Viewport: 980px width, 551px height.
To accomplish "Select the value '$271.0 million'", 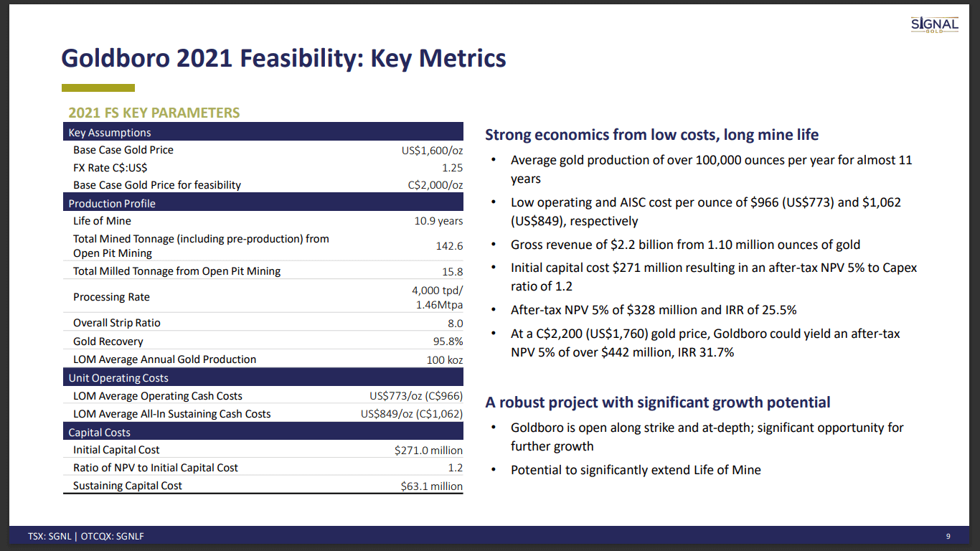I will (x=429, y=451).
